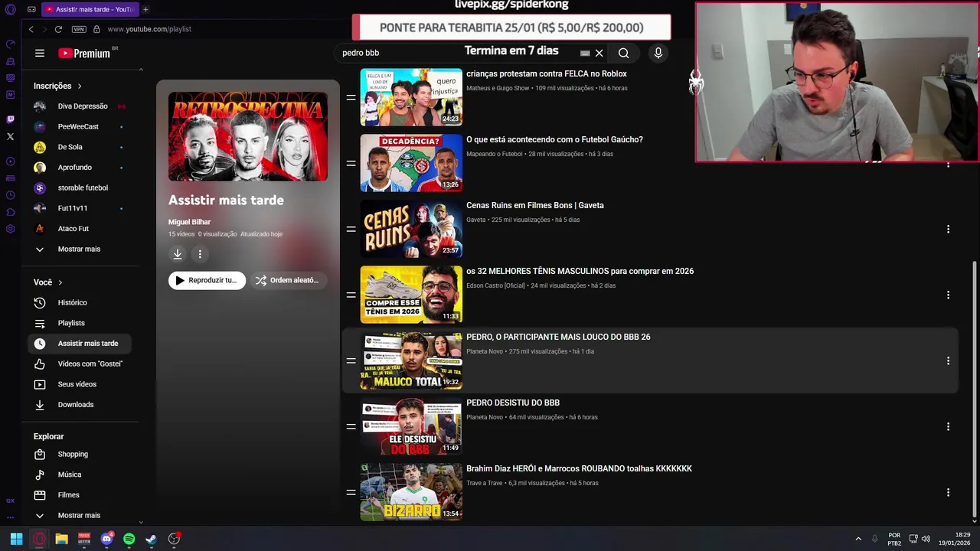Image resolution: width=980 pixels, height=551 pixels.
Task: Expand the Inscrições section chevron
Action: pos(79,86)
